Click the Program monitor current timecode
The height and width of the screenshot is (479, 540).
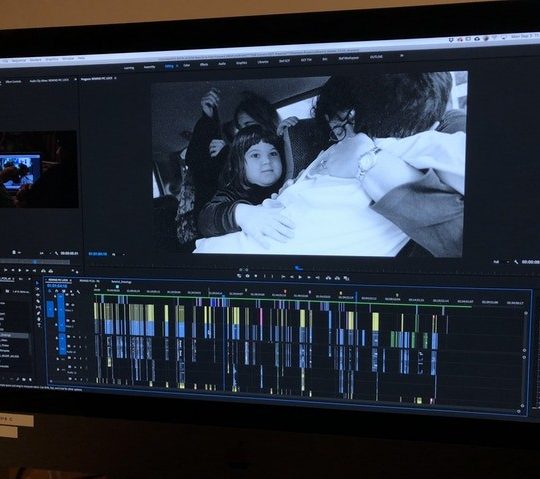click(97, 254)
